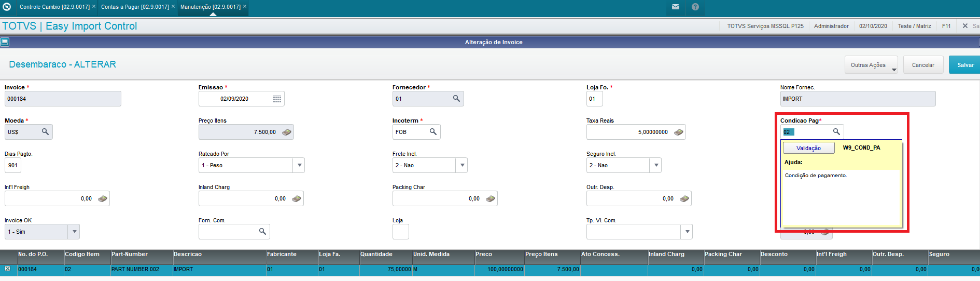Select price cell 100,00000000
The image size is (980, 281).
[499, 269]
